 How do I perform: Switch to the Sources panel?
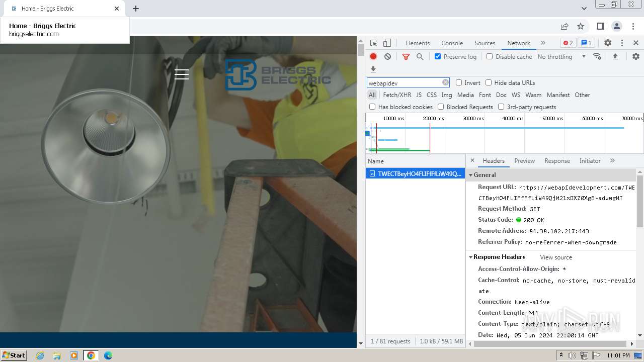pos(485,43)
